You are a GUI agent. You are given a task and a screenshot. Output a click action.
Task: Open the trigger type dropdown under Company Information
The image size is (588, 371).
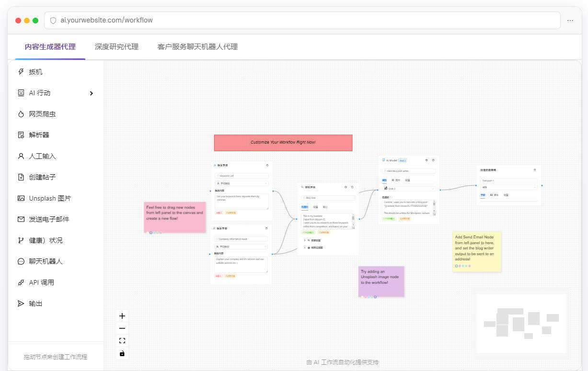coord(241,247)
